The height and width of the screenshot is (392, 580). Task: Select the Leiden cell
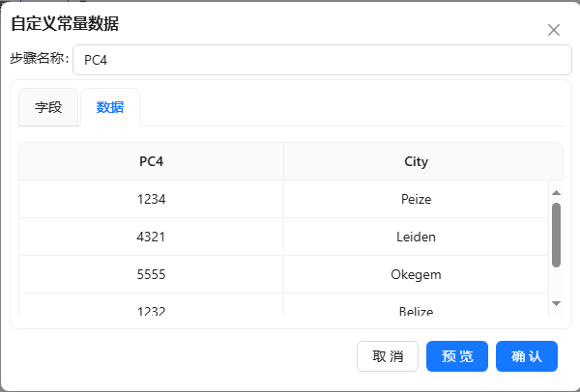pyautogui.click(x=416, y=238)
